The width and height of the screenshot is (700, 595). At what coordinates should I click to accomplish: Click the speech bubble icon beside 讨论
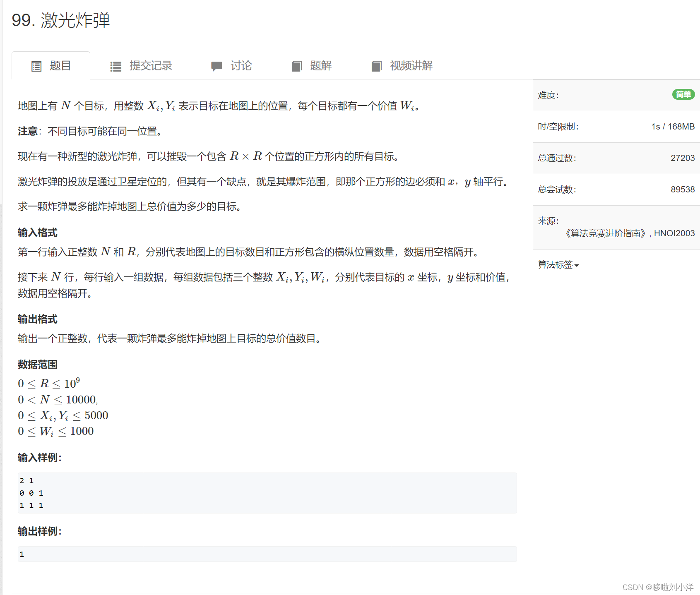point(216,66)
